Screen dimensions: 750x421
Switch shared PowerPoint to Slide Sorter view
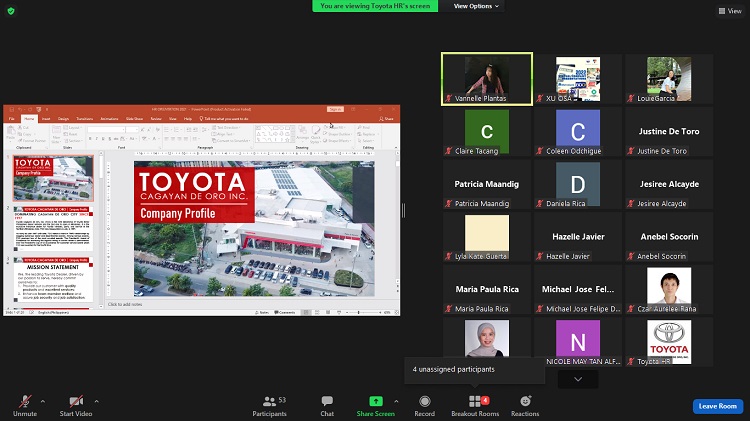317,312
